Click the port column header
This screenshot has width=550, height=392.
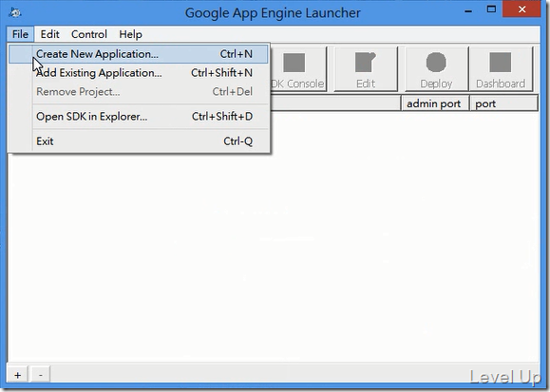coord(503,103)
